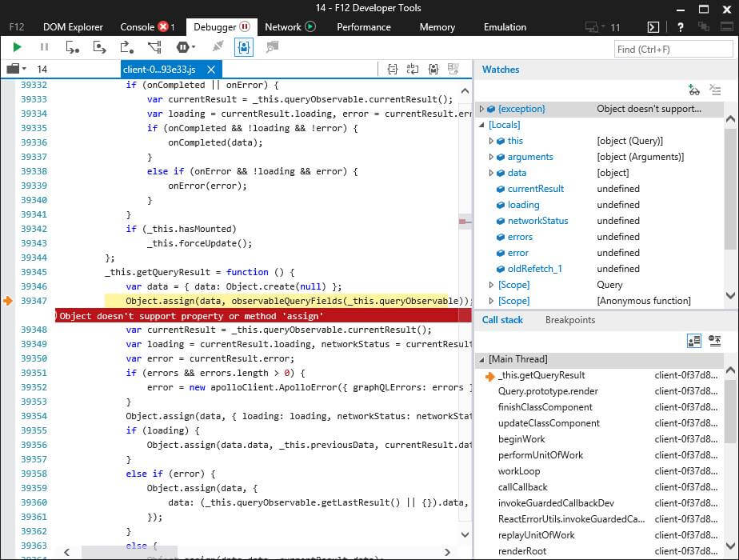Click the Break (pause) button
This screenshot has height=560, width=739.
point(44,47)
